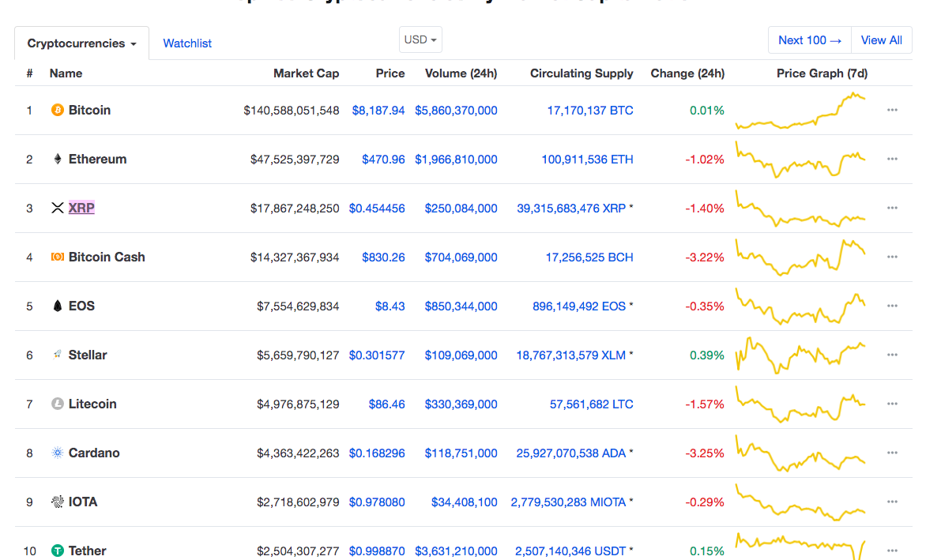941x560 pixels.
Task: Sort by Change (24h) column header
Action: [x=687, y=73]
